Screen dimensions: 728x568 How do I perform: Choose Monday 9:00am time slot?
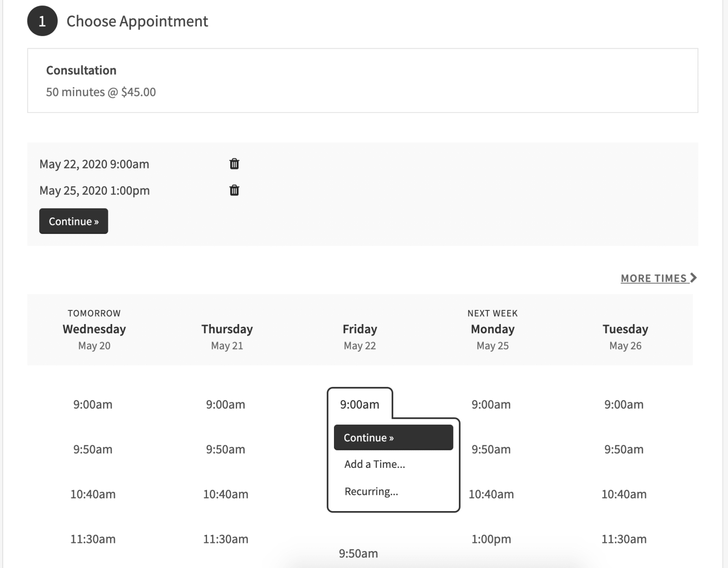point(491,404)
